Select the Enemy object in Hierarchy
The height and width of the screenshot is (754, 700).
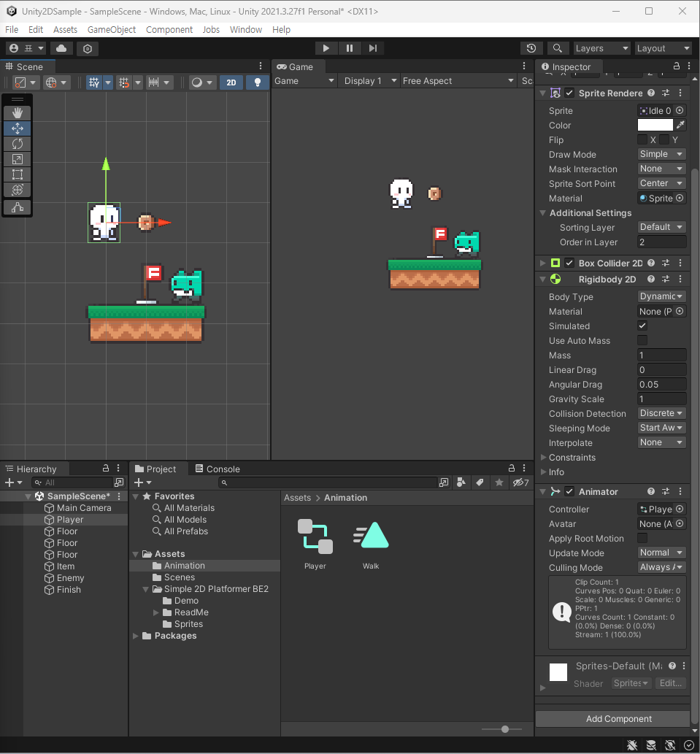pos(70,578)
